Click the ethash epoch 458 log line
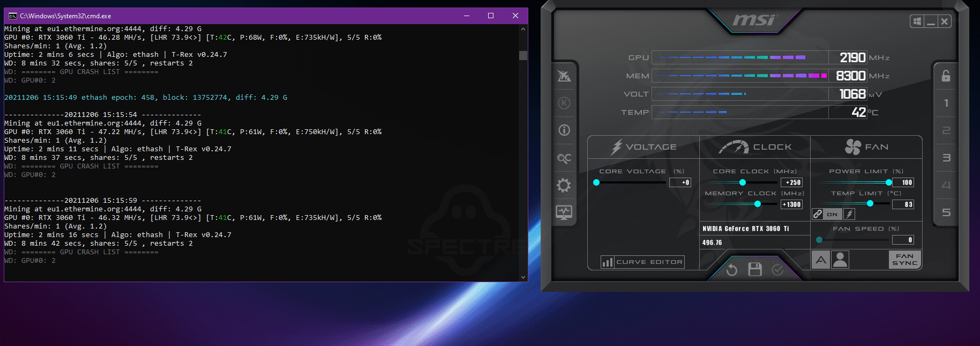 click(x=146, y=98)
